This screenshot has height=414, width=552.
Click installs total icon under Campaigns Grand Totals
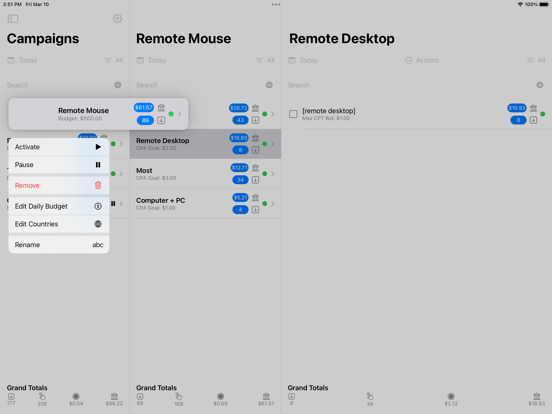pos(11,396)
